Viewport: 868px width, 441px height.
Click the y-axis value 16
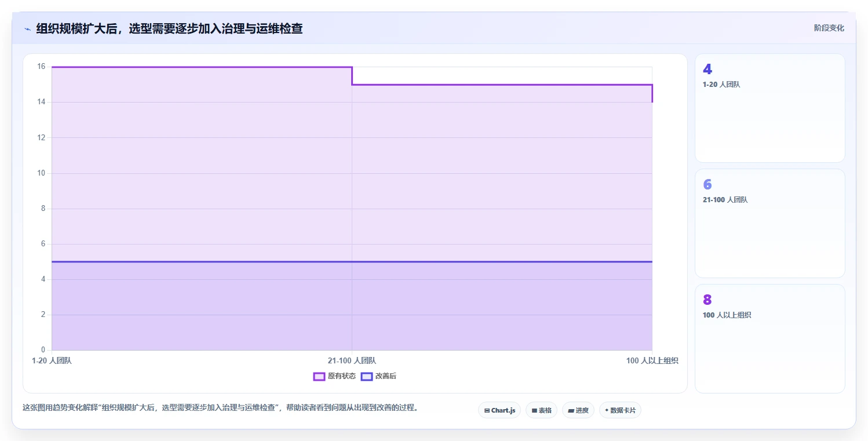(x=41, y=67)
